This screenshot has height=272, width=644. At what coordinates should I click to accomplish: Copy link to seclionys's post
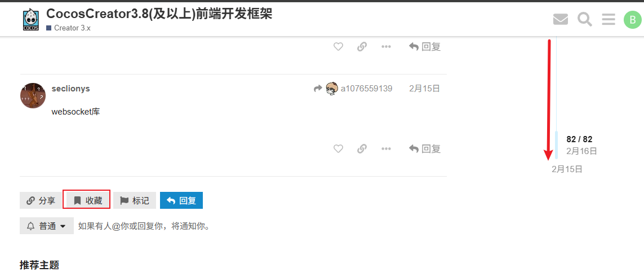point(362,148)
